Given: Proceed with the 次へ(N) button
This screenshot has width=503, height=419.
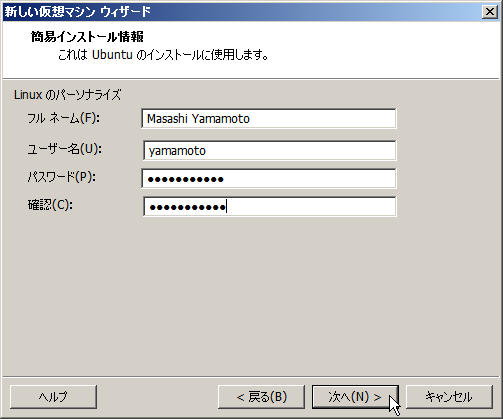Looking at the screenshot, I should click(355, 397).
